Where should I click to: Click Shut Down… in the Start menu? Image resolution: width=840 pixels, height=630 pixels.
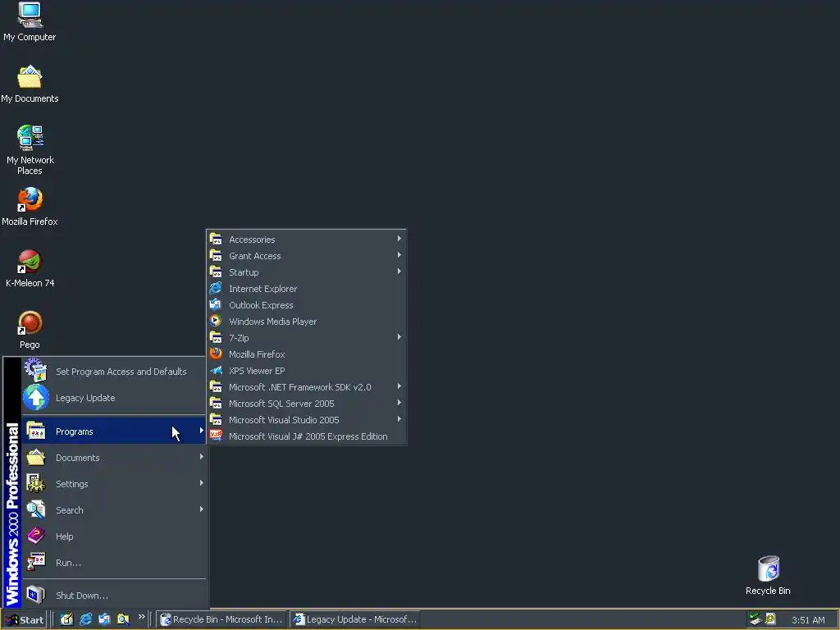[113, 596]
